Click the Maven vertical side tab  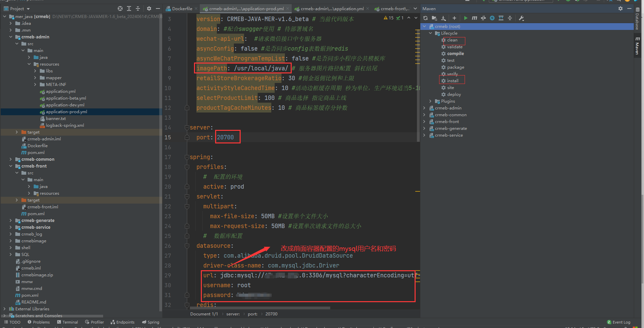coord(638,46)
